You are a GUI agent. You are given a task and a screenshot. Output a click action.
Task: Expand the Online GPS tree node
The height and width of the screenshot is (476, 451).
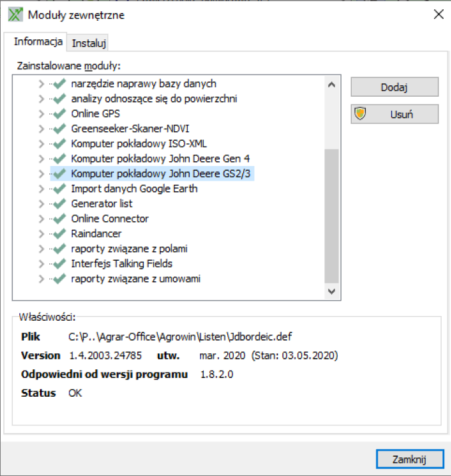(41, 114)
